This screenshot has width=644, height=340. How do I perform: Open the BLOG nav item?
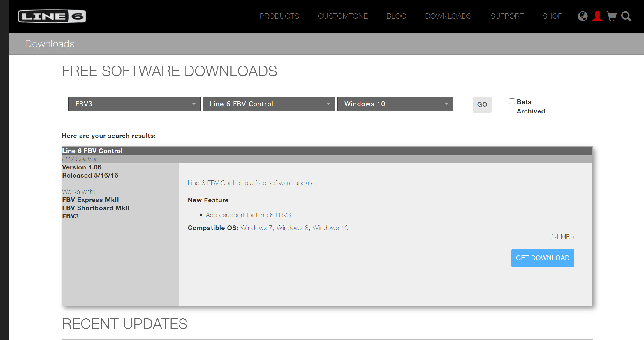396,16
